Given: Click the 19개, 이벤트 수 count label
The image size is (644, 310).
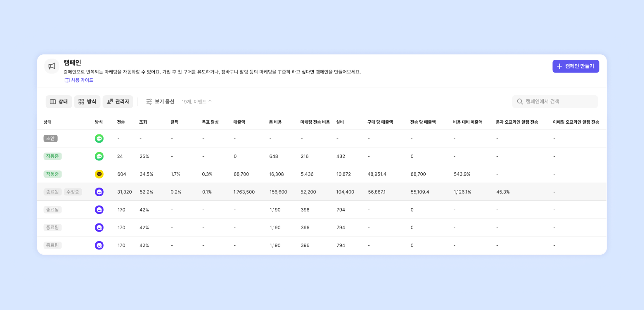Looking at the screenshot, I should pos(197,101).
